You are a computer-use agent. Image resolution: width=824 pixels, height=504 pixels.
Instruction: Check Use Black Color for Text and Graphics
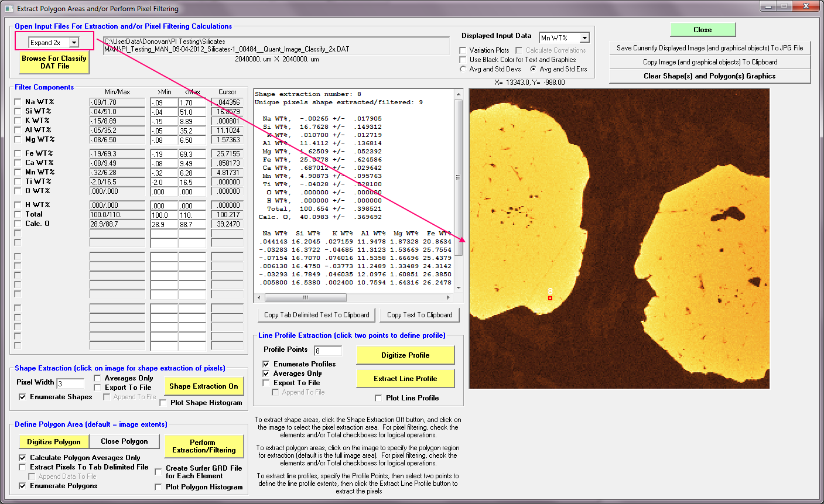[x=463, y=60]
